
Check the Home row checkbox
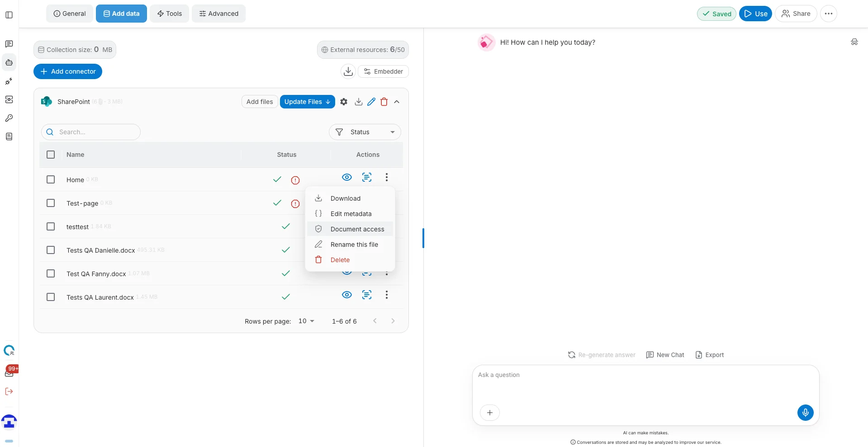click(51, 179)
